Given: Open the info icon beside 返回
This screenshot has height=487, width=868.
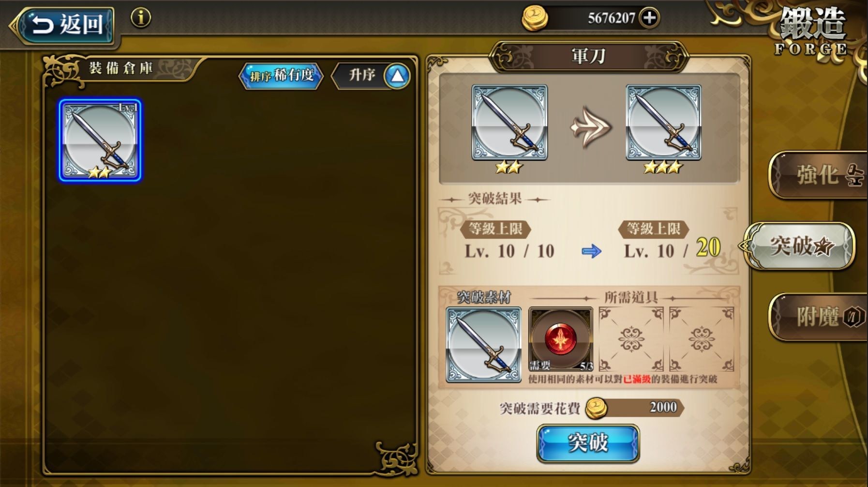Looking at the screenshot, I should click(x=141, y=18).
